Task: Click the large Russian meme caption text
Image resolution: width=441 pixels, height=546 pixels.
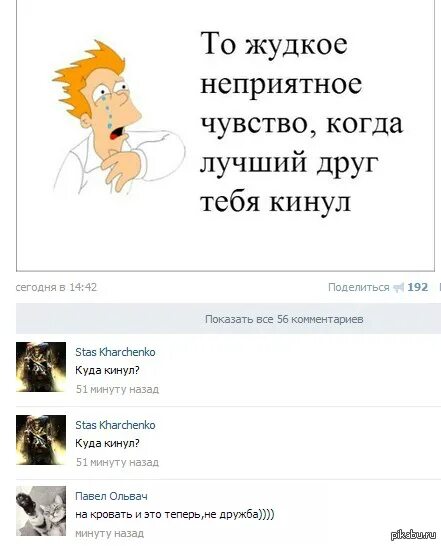Action: click(302, 122)
